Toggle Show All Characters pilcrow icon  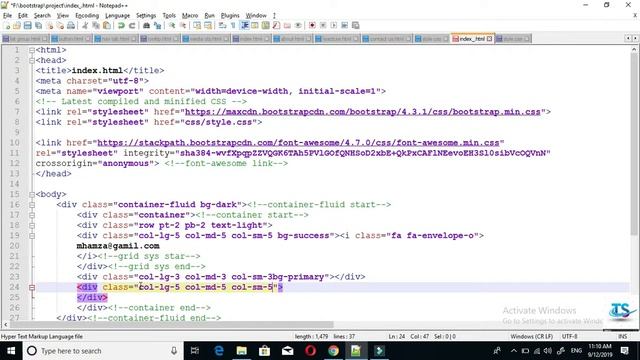233,25
